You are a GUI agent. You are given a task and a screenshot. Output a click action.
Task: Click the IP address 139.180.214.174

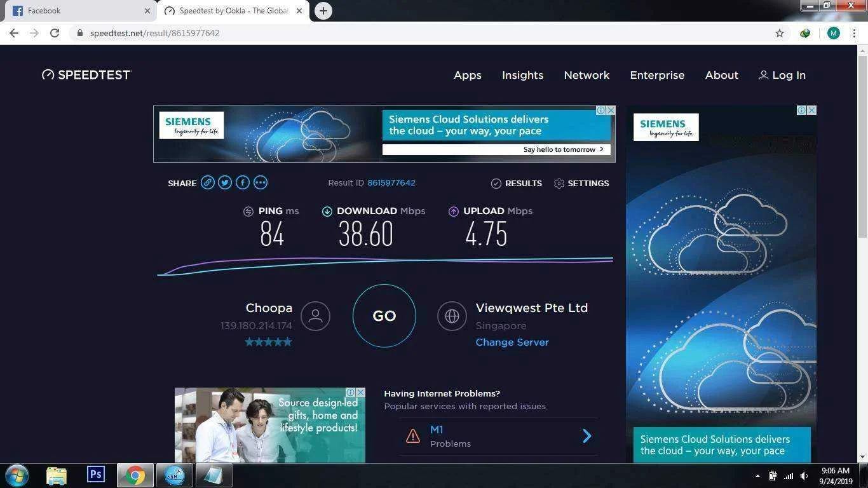(x=256, y=325)
